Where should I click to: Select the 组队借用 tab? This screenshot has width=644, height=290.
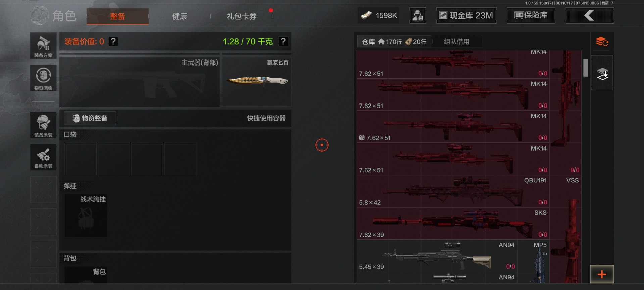[456, 42]
